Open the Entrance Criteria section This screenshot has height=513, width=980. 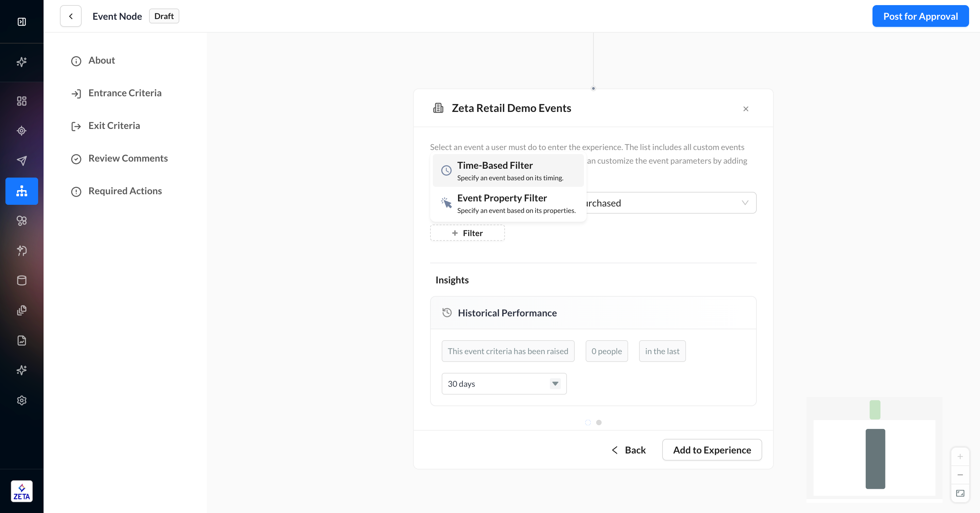tap(125, 93)
